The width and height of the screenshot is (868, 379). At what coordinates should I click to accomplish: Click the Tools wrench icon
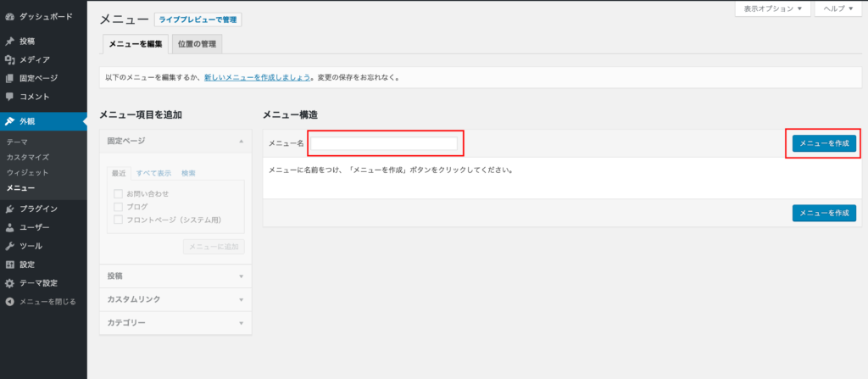pos(9,246)
